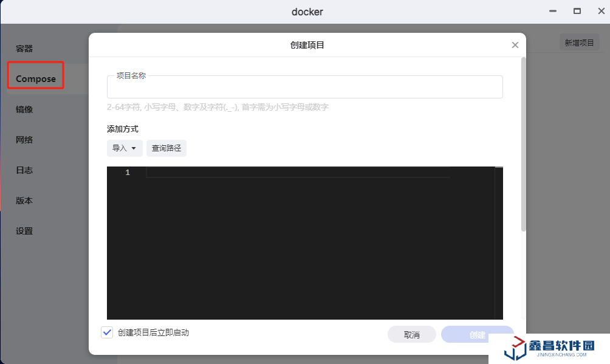
Task: Click the dialog's vertical scrollbar
Action: click(x=523, y=145)
